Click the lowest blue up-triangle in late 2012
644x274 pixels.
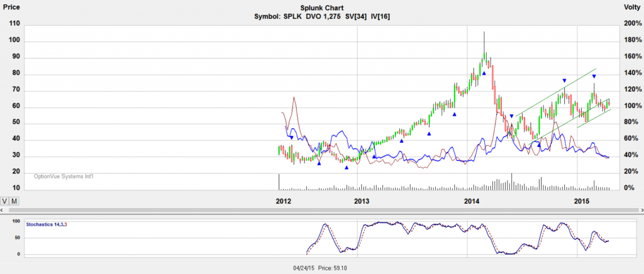pyautogui.click(x=346, y=167)
